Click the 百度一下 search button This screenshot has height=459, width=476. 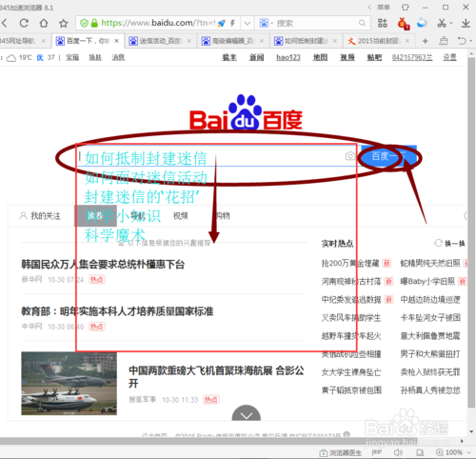tap(388, 156)
